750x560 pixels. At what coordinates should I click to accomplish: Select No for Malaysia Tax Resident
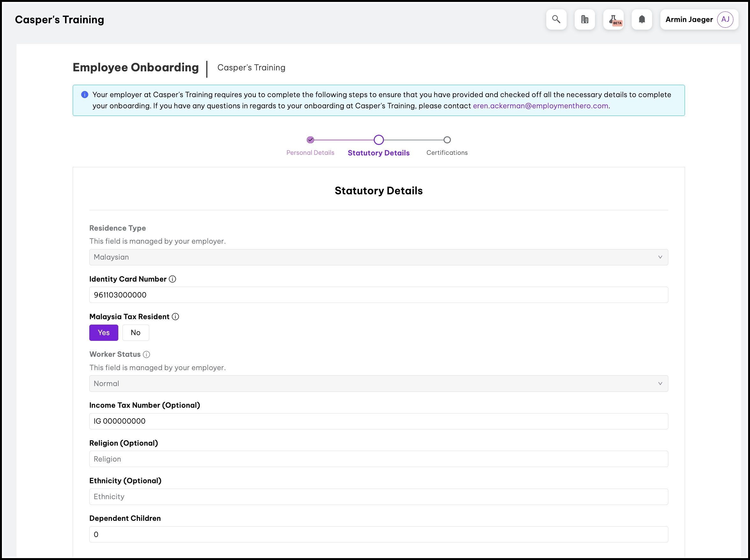(x=135, y=332)
